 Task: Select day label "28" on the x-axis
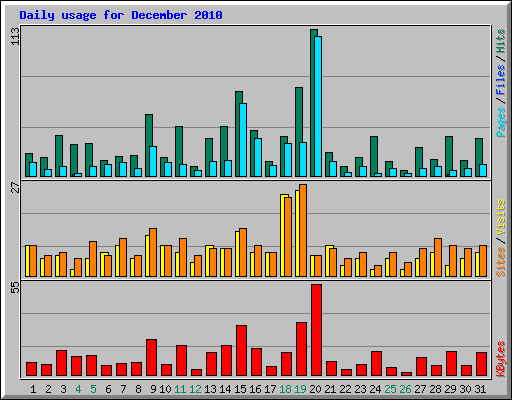435,389
